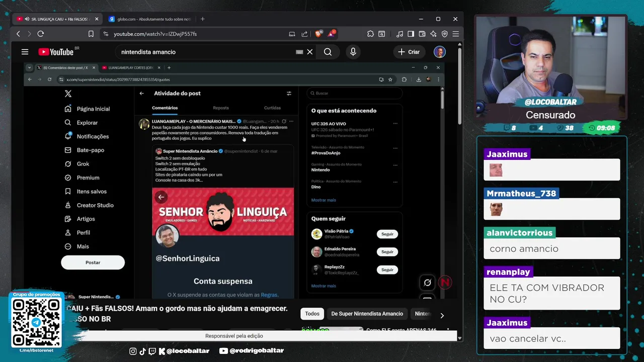Select the Comentários tab

[165, 108]
